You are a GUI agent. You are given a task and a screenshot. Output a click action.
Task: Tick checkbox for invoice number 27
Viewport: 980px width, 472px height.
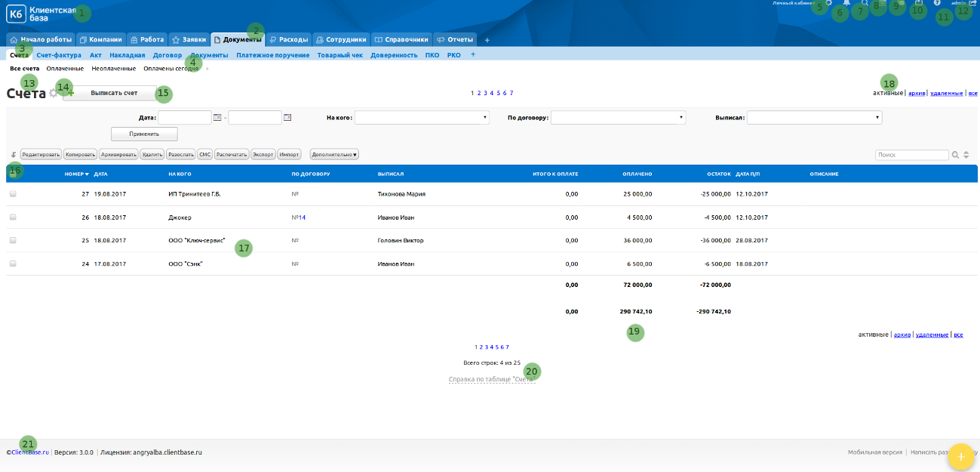[13, 194]
